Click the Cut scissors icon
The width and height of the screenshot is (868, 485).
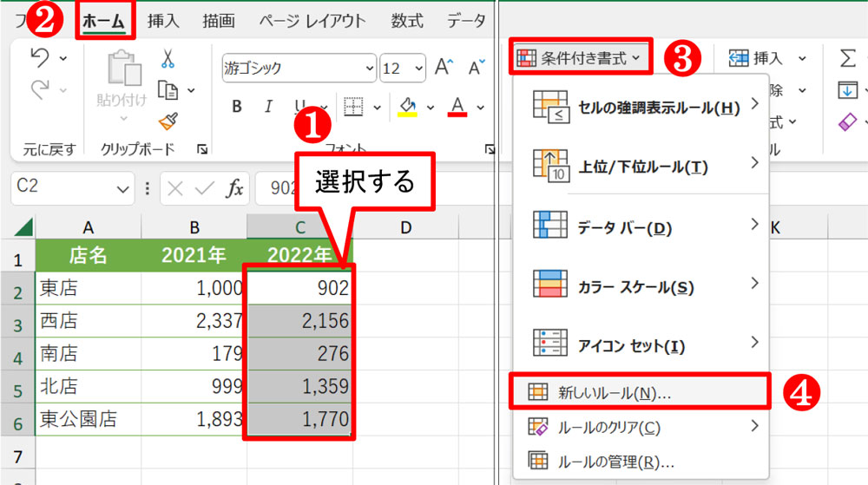pyautogui.click(x=168, y=58)
